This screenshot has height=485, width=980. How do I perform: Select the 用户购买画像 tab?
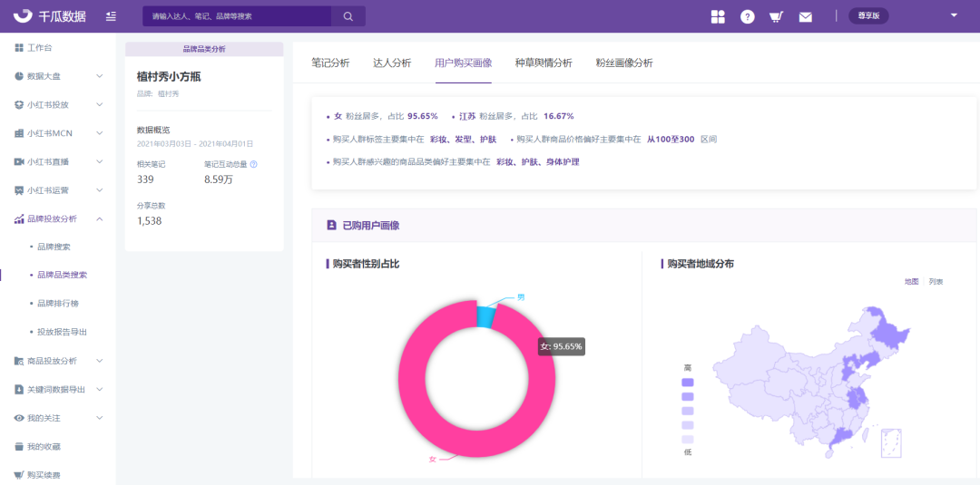point(463,63)
